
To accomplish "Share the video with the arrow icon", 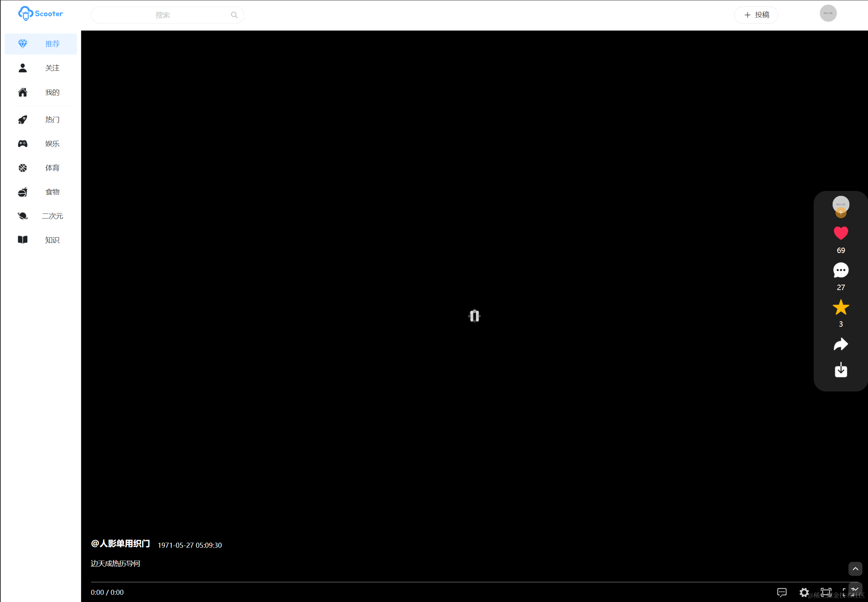I will tap(840, 344).
